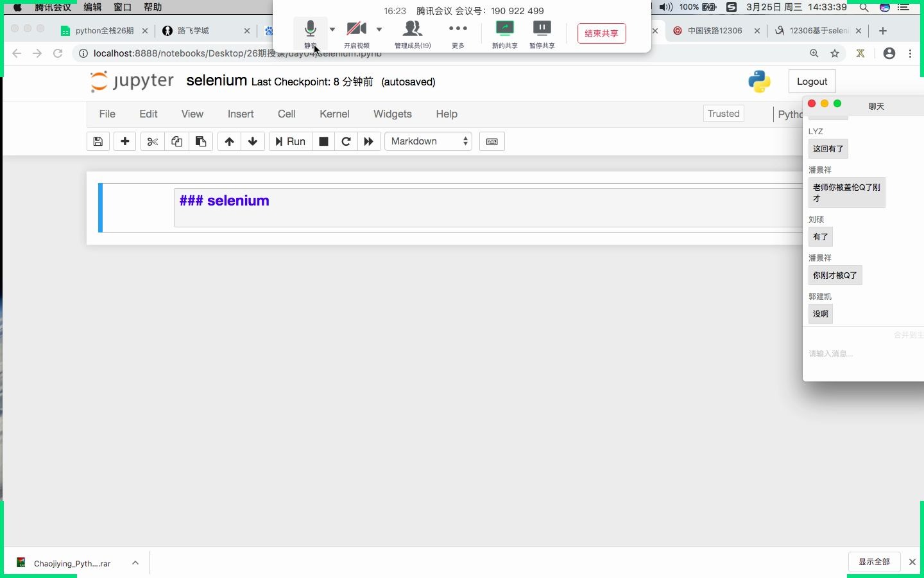The height and width of the screenshot is (578, 924).
Task: Expand microphone options arrow in meeting toolbar
Action: (332, 29)
